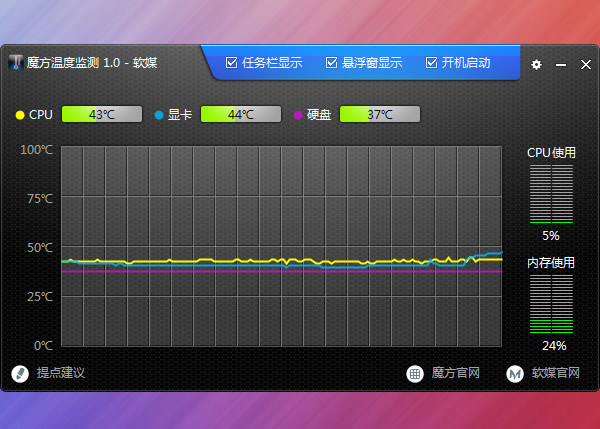The width and height of the screenshot is (600, 429).
Task: Open the 软媒官网 website link
Action: [556, 373]
